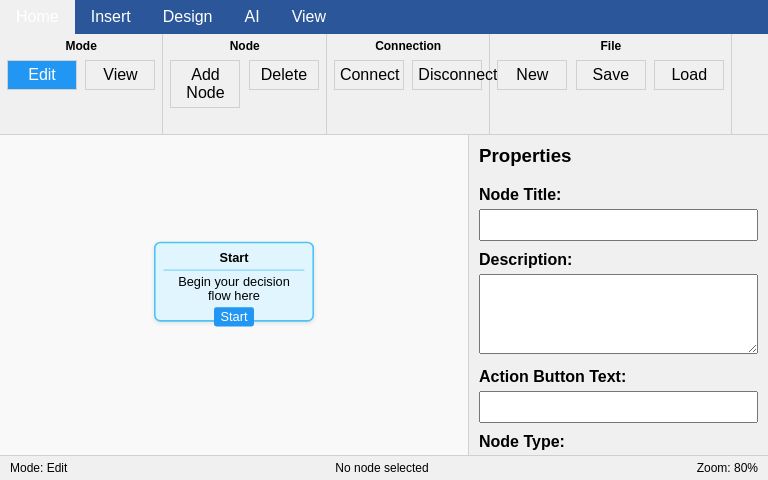
Task: Save the current flow
Action: pos(611,75)
